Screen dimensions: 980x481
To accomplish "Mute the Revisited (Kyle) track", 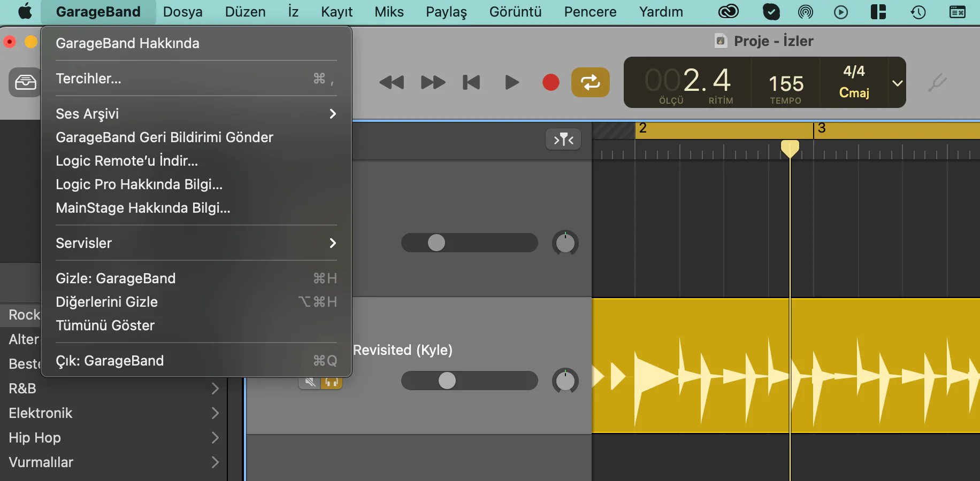I will tap(309, 382).
